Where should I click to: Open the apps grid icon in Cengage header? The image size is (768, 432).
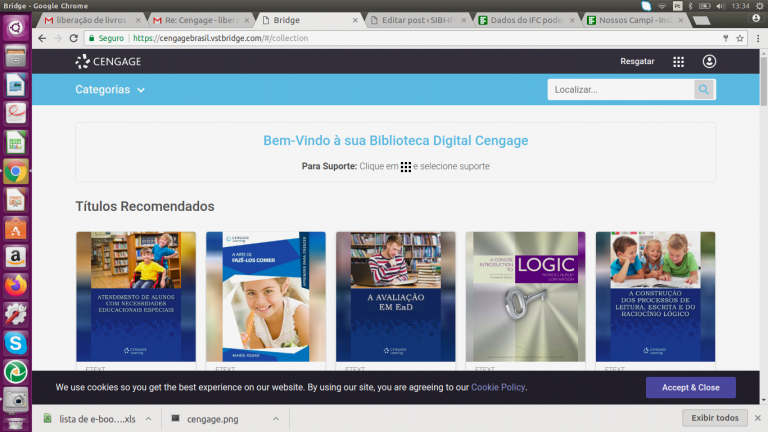point(679,62)
